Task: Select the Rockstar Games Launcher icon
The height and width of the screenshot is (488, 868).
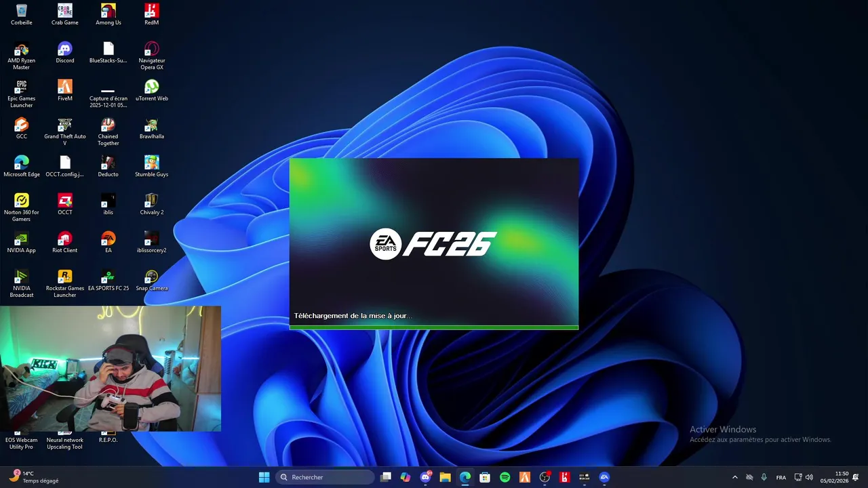Action: [x=64, y=284]
